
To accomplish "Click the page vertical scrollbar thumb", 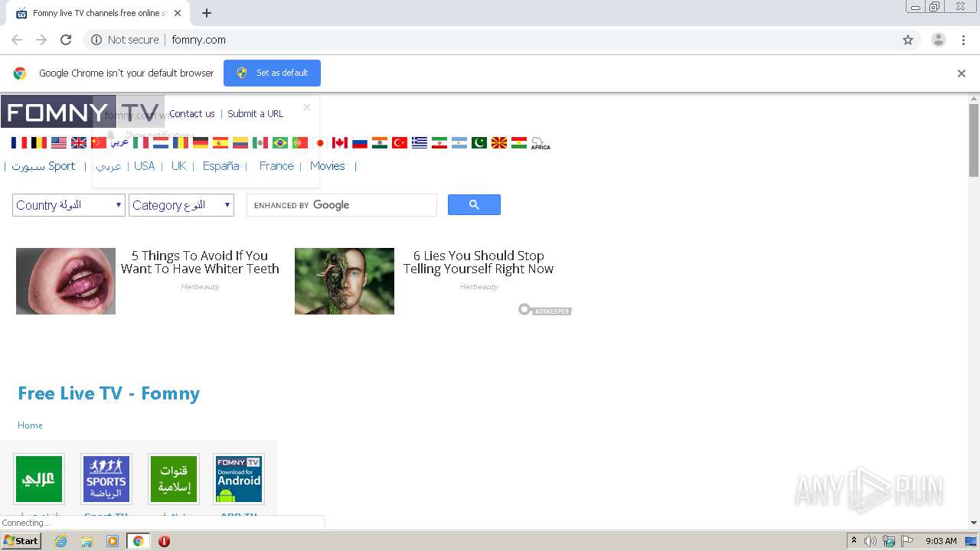I will click(x=974, y=139).
